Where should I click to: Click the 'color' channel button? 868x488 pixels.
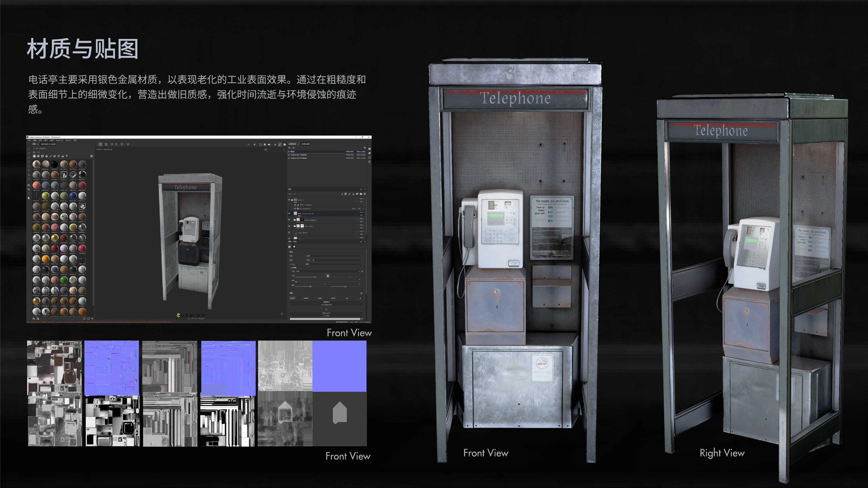pyautogui.click(x=292, y=298)
